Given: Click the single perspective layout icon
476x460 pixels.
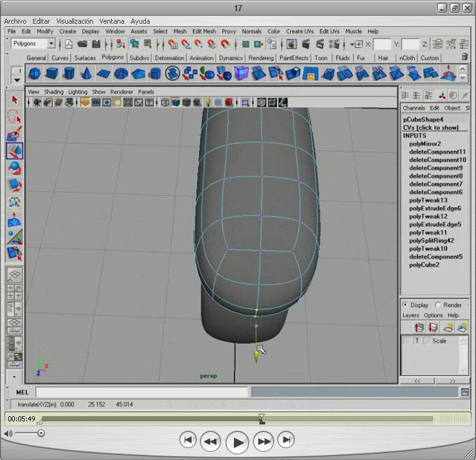Looking at the screenshot, I should coord(14,275).
